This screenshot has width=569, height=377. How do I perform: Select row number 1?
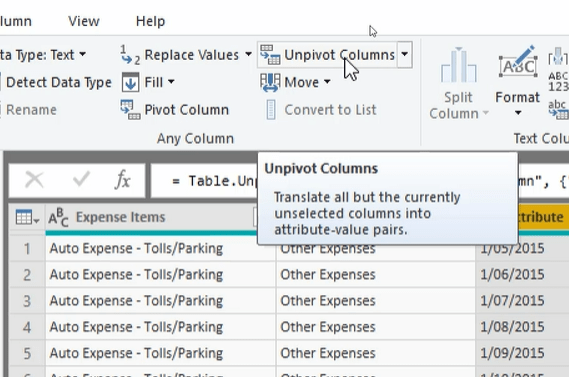click(x=27, y=249)
